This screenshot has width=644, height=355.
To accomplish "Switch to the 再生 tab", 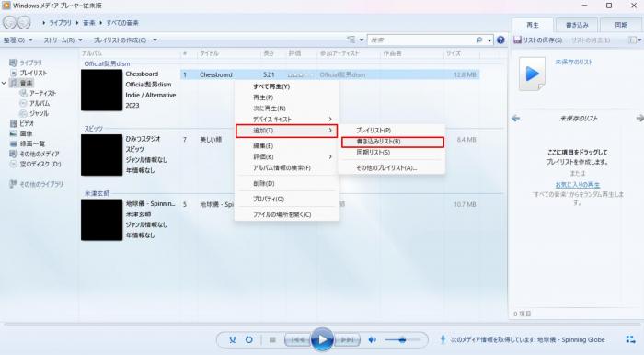I will pos(533,25).
